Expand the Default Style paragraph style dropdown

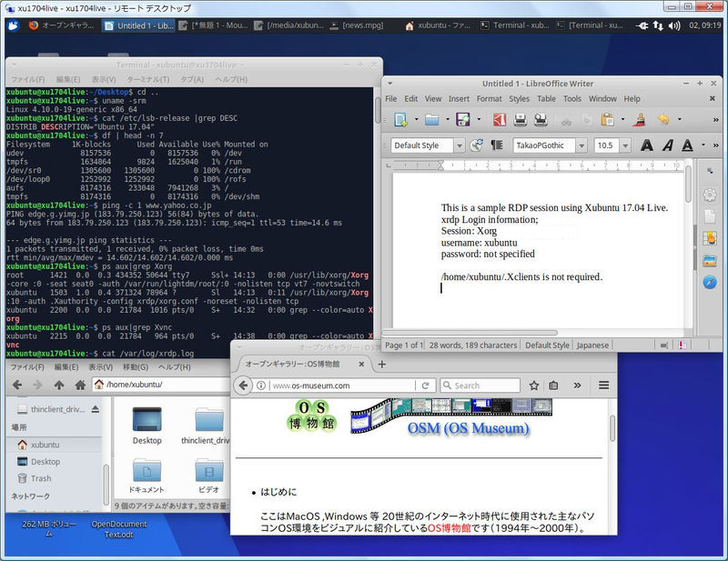pyautogui.click(x=460, y=145)
